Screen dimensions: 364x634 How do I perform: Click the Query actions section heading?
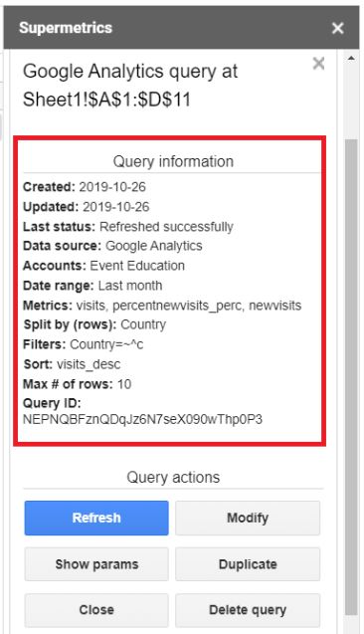(173, 477)
